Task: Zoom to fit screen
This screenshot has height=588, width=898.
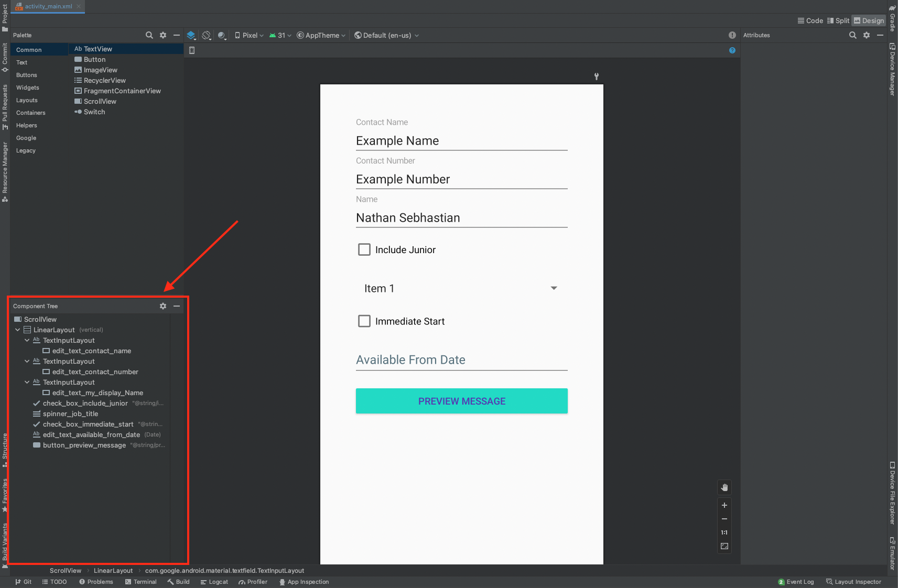Action: 724,546
